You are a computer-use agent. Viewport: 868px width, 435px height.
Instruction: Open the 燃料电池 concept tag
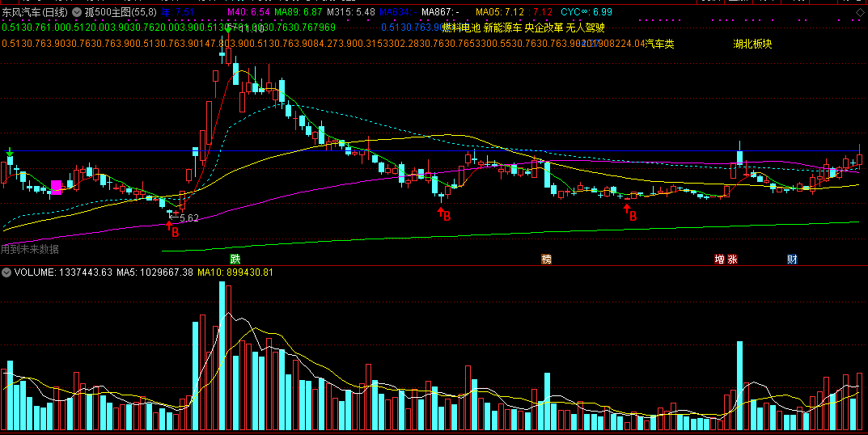point(461,27)
